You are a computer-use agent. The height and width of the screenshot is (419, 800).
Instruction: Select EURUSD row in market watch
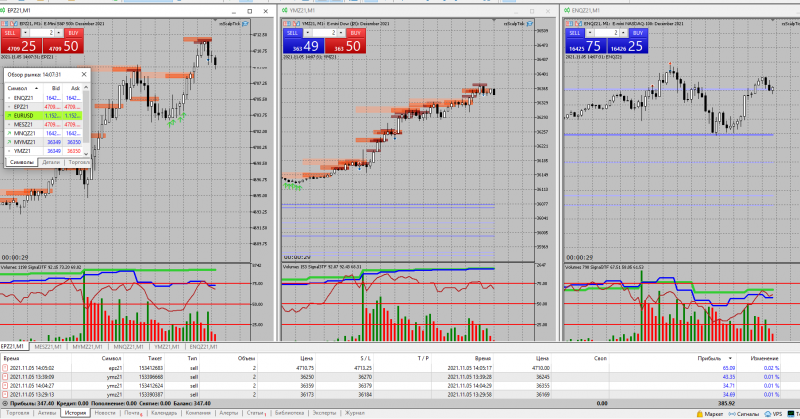tap(43, 116)
